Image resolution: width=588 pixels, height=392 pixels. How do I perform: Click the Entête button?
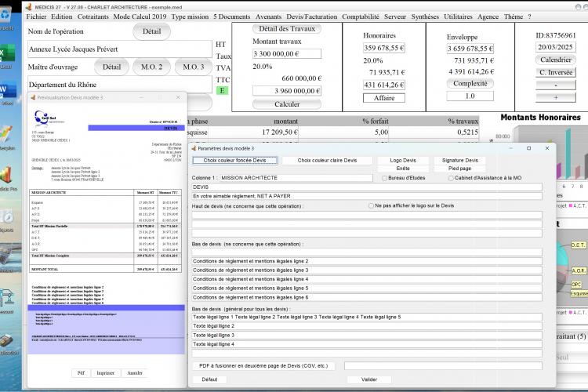403,169
